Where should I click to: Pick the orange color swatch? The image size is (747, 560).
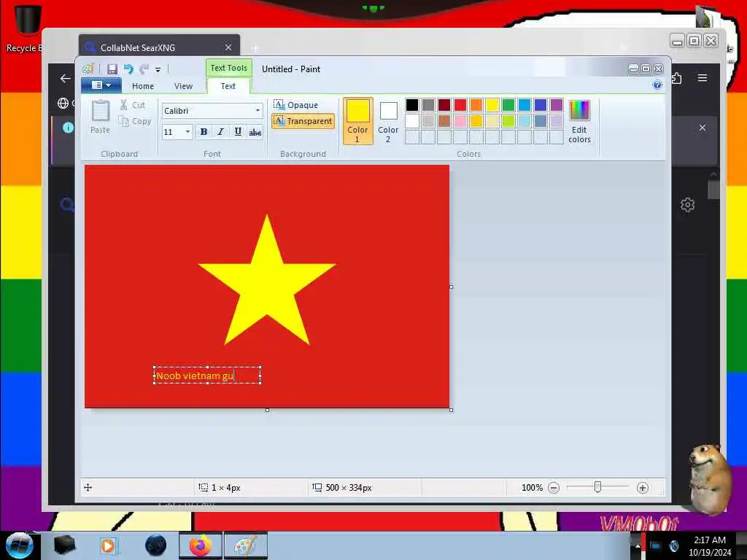click(476, 105)
